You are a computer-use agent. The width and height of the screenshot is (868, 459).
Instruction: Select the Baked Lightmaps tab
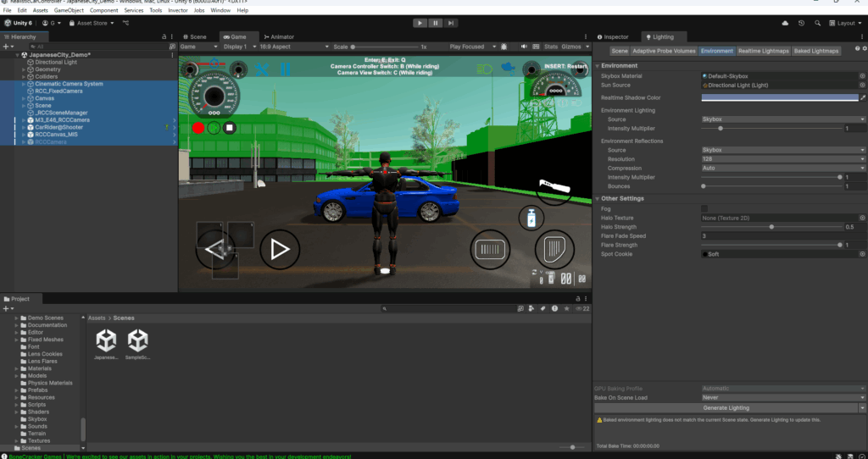tap(816, 51)
